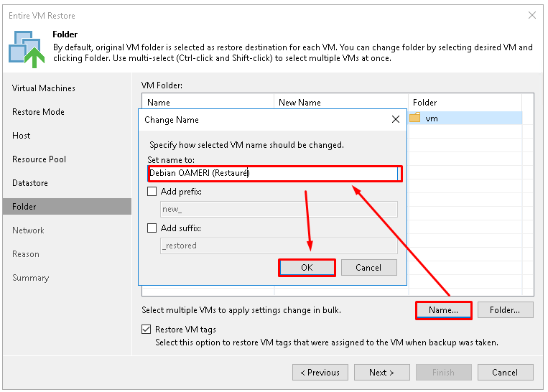Image resolution: width=548 pixels, height=392 pixels.
Task: Open the Name... button
Action: (444, 310)
